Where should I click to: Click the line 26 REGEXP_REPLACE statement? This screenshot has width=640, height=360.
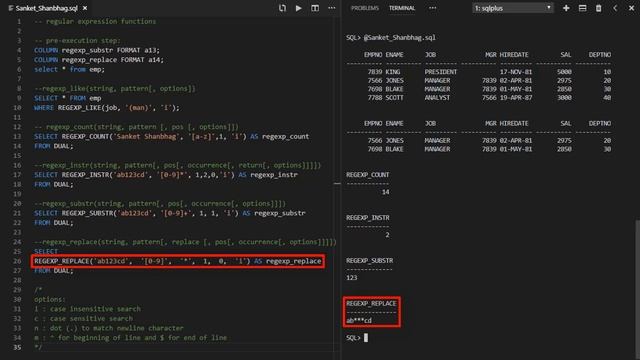click(178, 261)
